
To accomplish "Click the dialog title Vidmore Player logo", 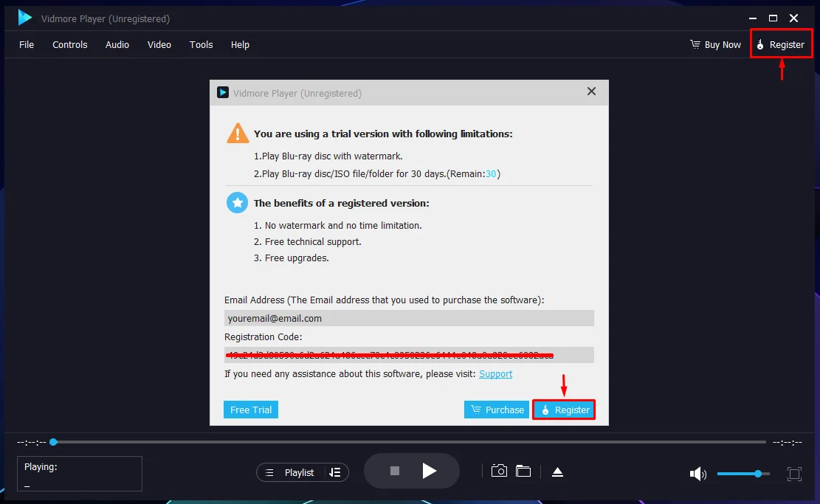I will [223, 92].
